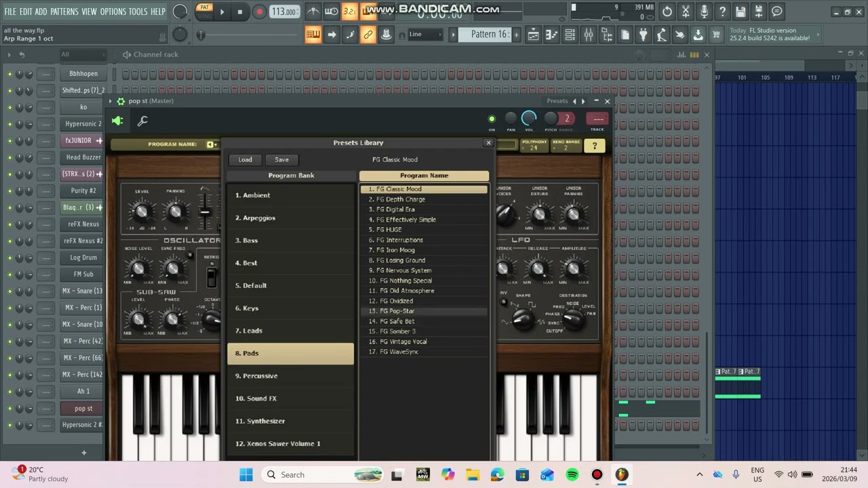Toggle PAT/SONG mode switch
Image resolution: width=868 pixels, height=488 pixels.
[203, 12]
